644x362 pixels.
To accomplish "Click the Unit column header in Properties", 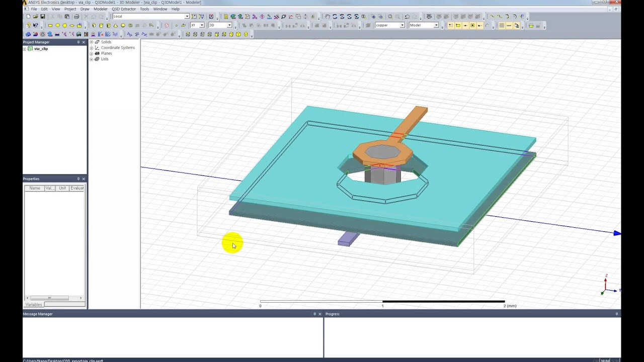I will tap(62, 188).
